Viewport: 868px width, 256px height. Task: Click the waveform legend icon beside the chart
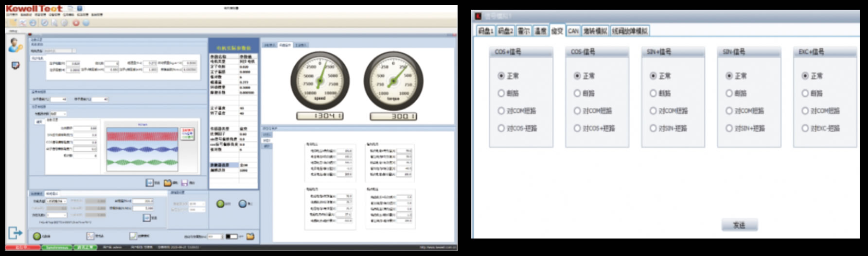187,134
